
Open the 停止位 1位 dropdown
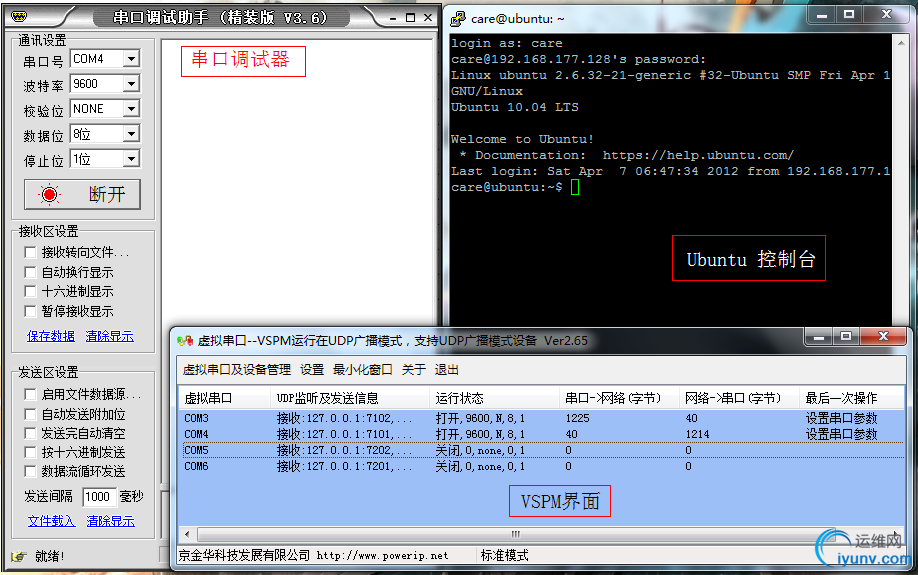[x=132, y=159]
